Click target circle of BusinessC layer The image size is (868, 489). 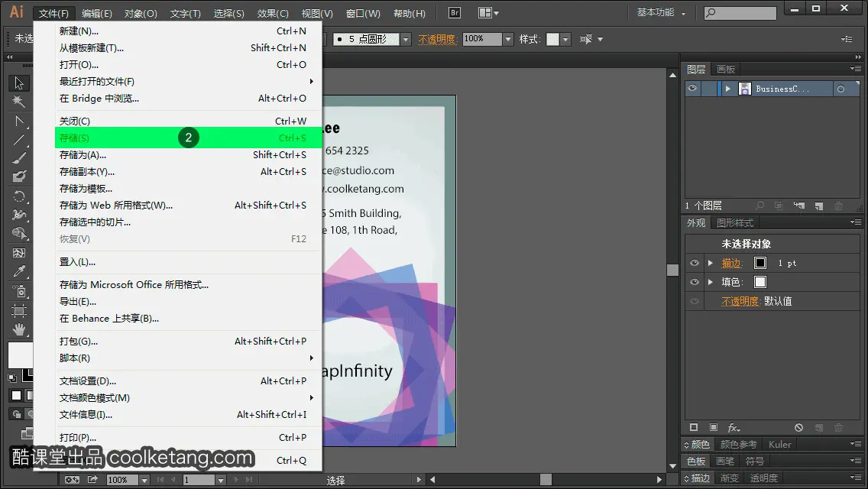click(840, 89)
